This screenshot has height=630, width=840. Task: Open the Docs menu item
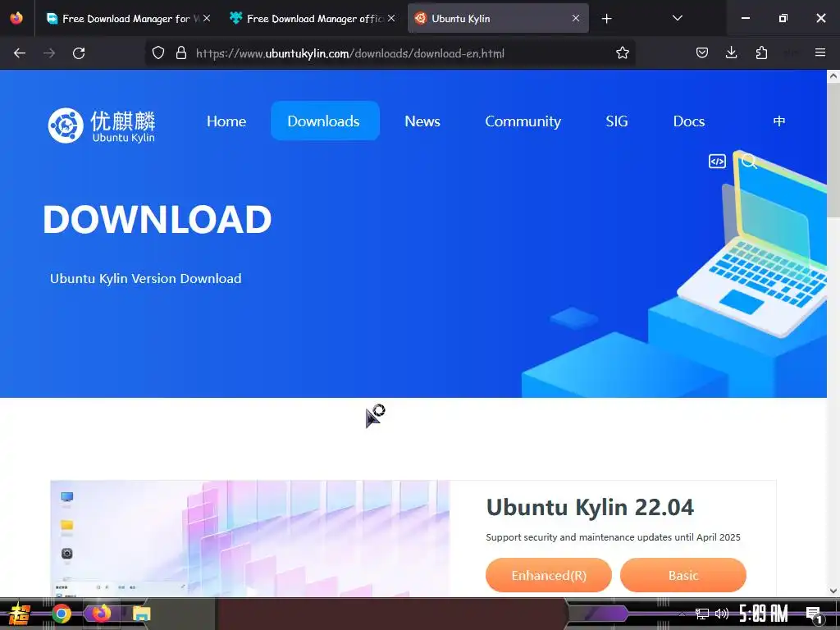(689, 121)
